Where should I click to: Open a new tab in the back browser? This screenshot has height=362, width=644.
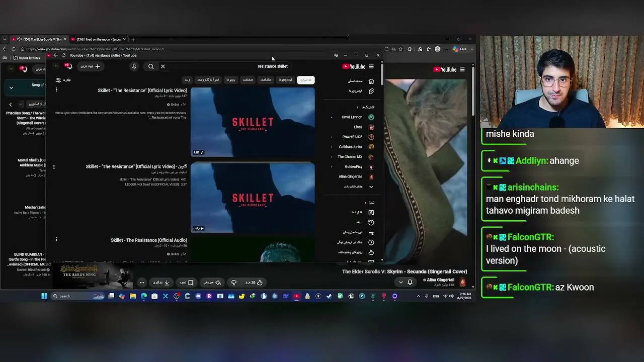pyautogui.click(x=133, y=39)
